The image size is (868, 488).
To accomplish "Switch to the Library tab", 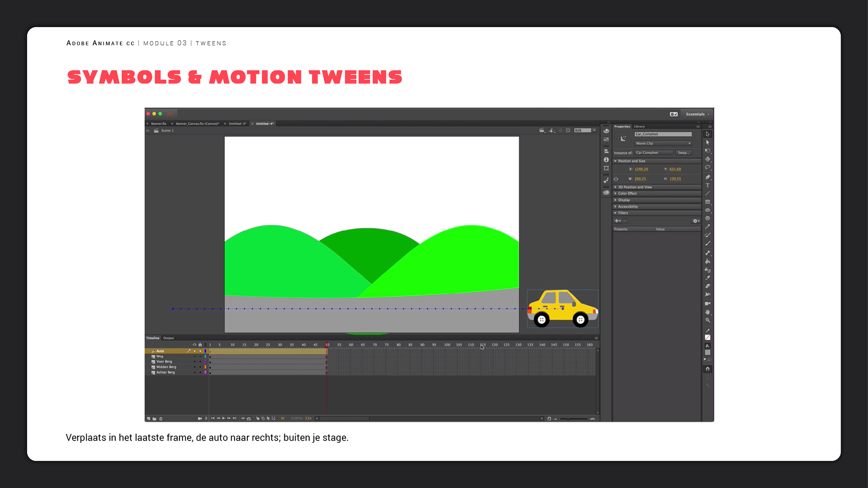I will 639,127.
